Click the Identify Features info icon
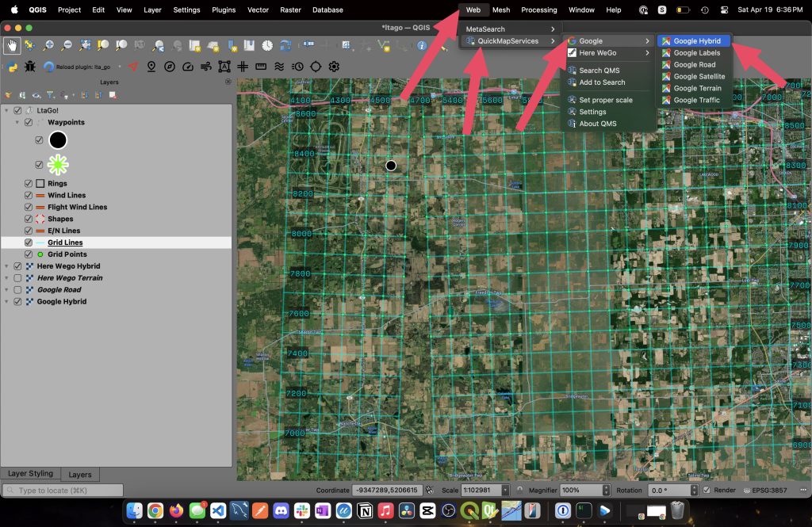The image size is (812, 527). click(x=422, y=45)
